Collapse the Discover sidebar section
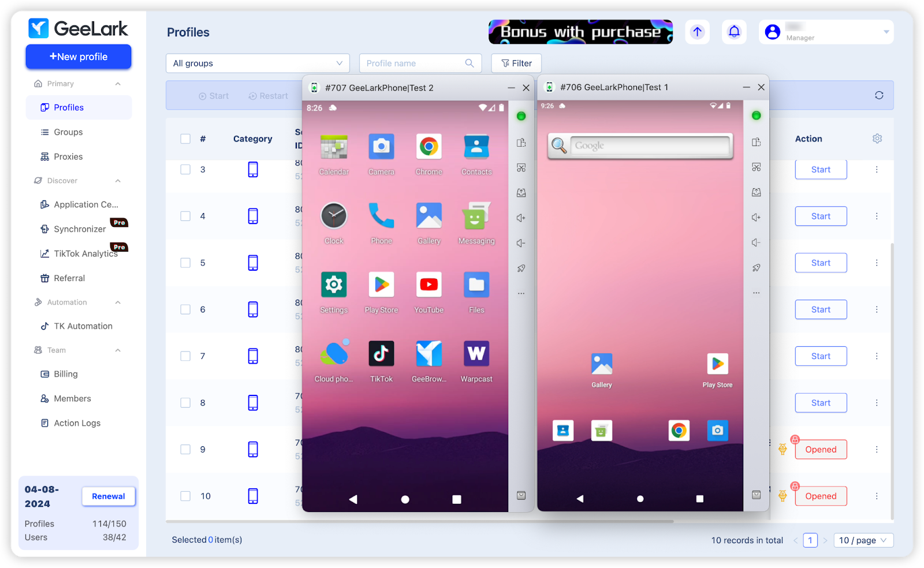The image size is (924, 568). click(x=118, y=181)
